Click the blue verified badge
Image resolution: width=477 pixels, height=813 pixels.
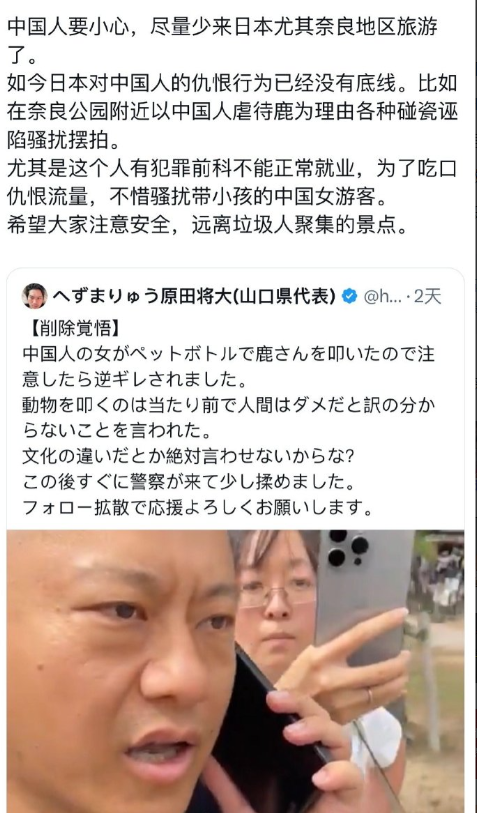(349, 297)
